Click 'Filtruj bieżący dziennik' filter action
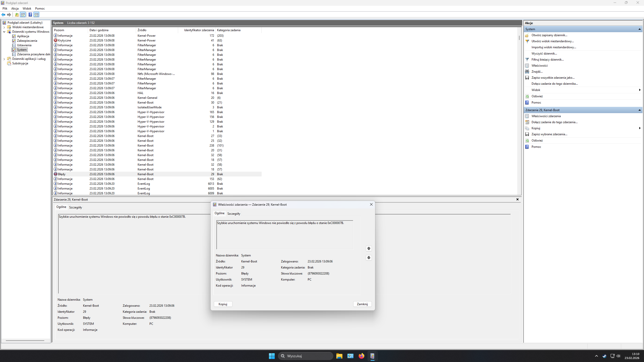Viewport: 644px width, 362px height. (x=547, y=60)
